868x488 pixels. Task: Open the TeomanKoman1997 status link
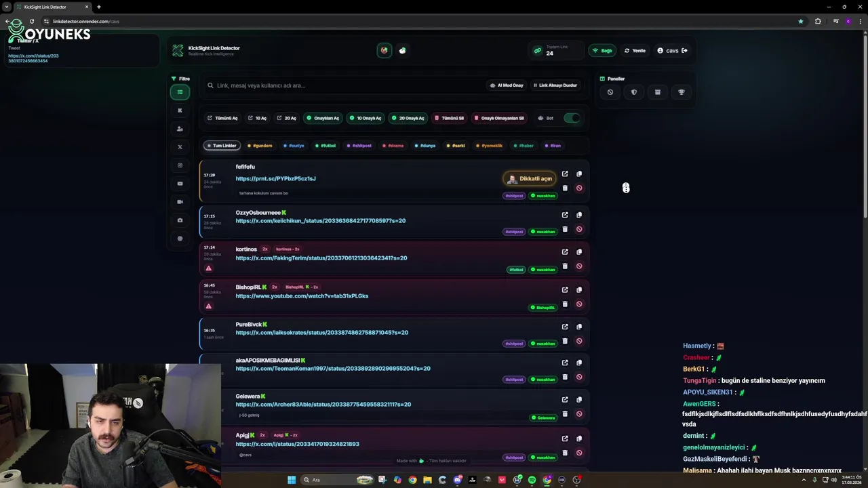[x=333, y=369]
